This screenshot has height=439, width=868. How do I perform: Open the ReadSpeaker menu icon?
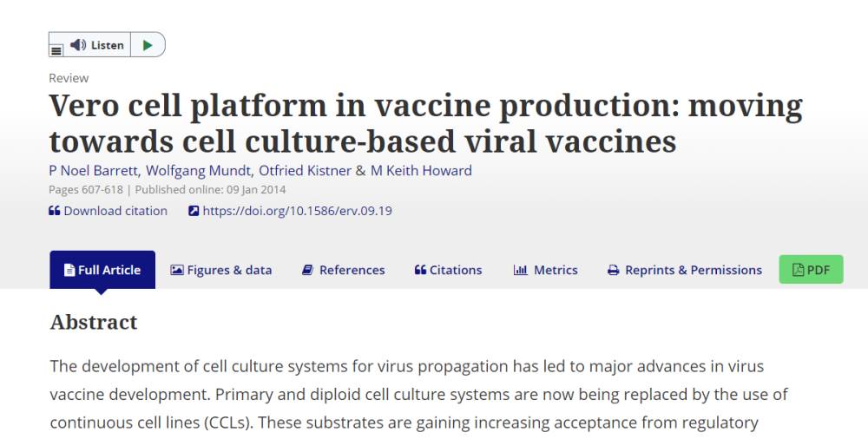pyautogui.click(x=56, y=51)
